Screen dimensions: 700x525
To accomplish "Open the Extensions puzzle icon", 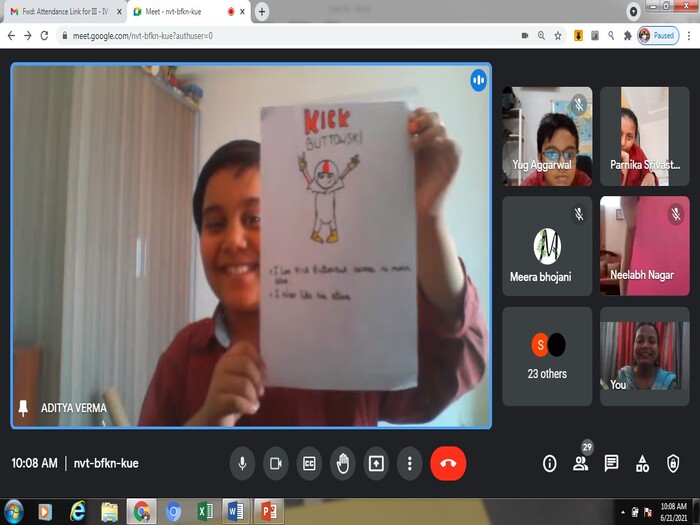I will pyautogui.click(x=628, y=36).
